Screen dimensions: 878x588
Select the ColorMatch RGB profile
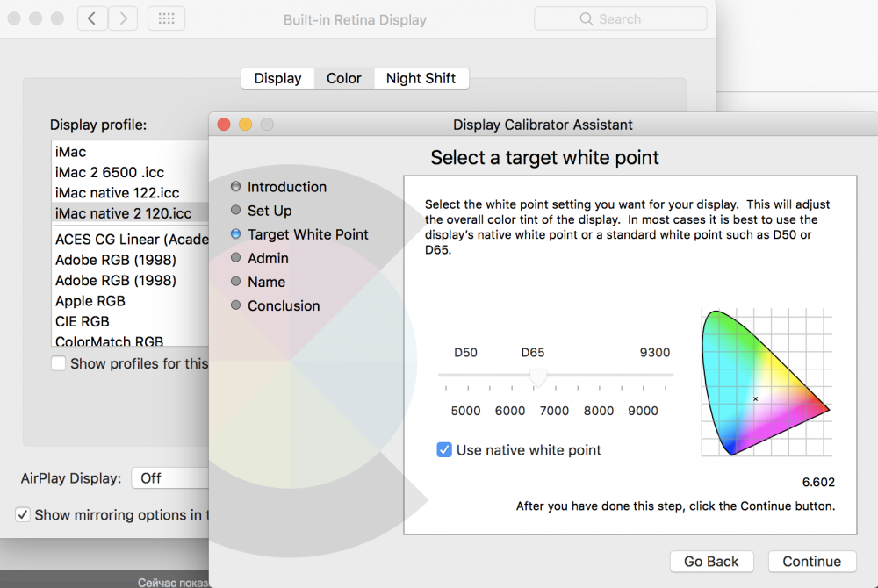tap(130, 339)
